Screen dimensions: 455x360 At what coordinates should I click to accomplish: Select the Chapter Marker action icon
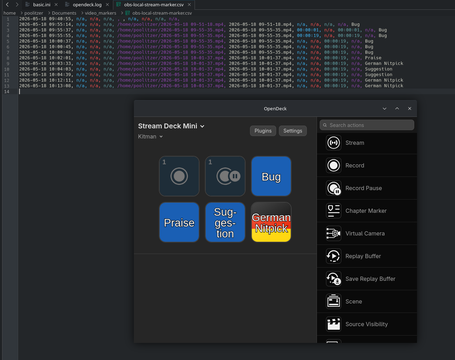click(x=333, y=211)
